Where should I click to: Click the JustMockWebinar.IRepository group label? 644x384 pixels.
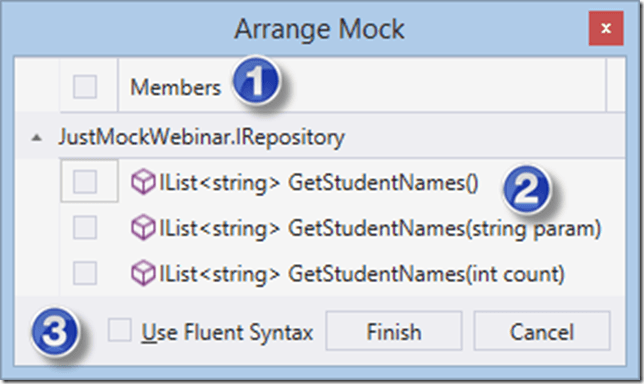(x=201, y=137)
